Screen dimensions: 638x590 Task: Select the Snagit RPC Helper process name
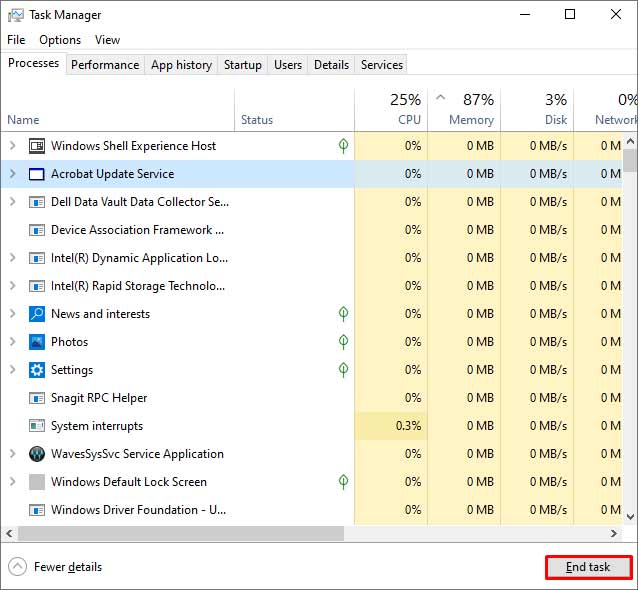point(99,398)
